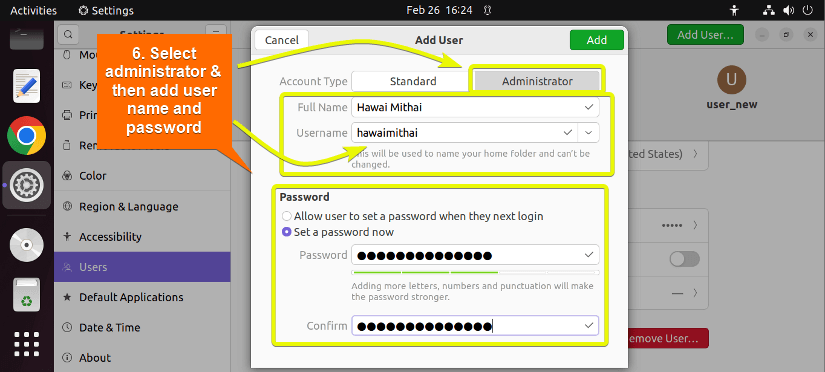825x372 pixels.
Task: Click the check icon in Confirm field
Action: [x=588, y=326]
